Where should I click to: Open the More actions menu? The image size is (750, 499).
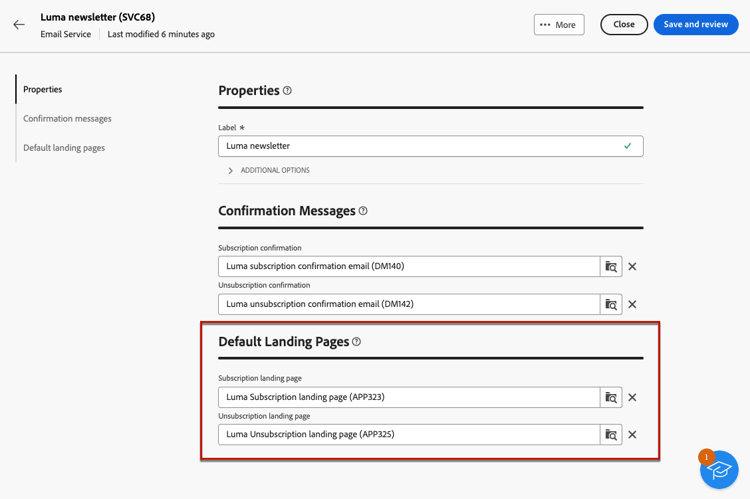558,25
